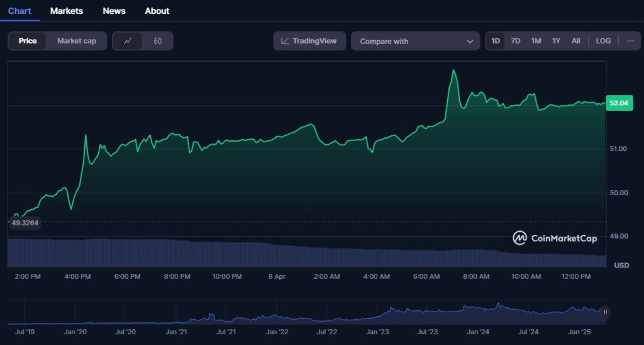Click the 8:00 PM time label
The image size is (644, 345).
[x=177, y=277]
